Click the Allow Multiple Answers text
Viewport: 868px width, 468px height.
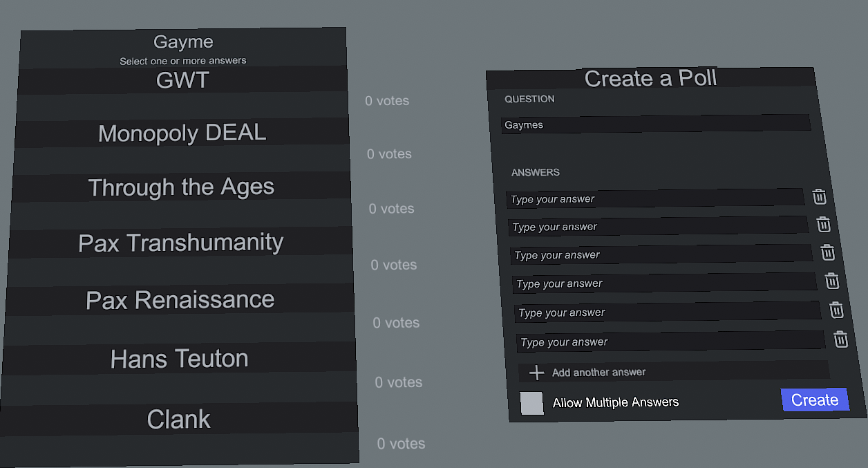click(x=616, y=402)
